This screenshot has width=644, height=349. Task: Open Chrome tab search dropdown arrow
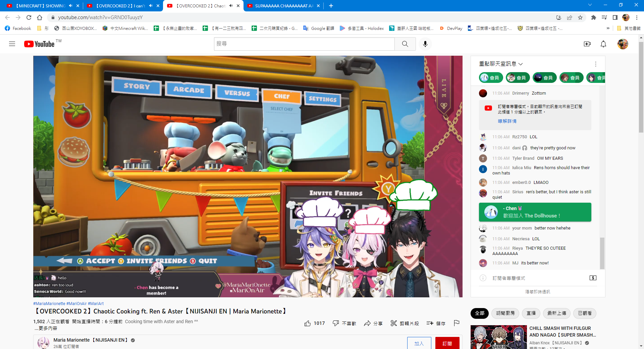click(590, 5)
